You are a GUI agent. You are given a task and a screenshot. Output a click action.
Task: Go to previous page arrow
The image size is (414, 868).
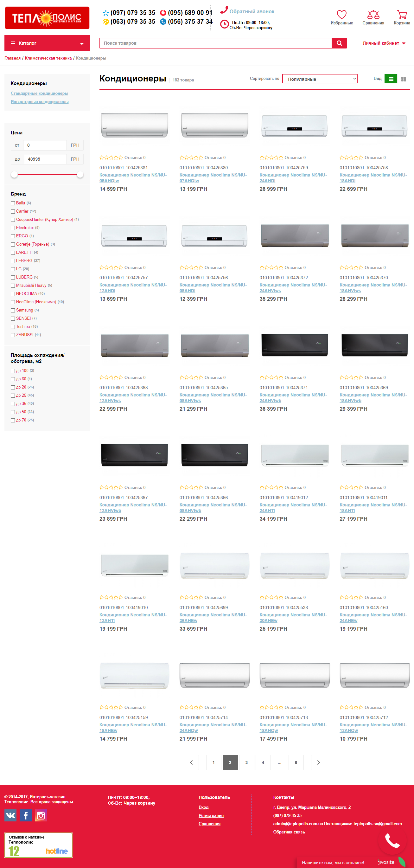[x=191, y=762]
